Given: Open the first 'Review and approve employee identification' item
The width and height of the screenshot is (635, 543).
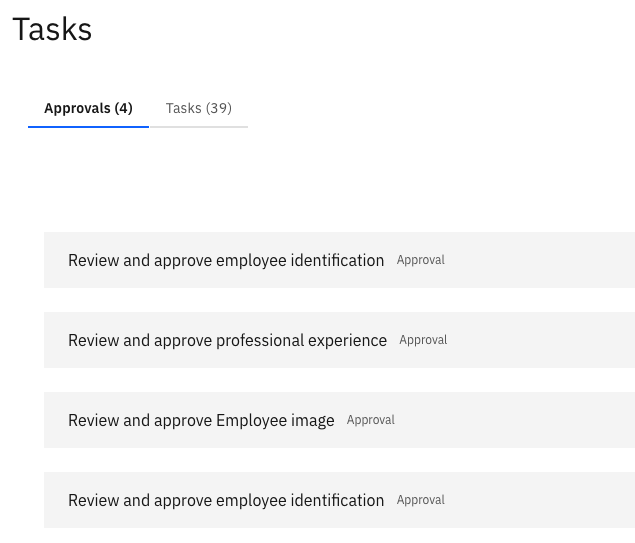Looking at the screenshot, I should [339, 260].
